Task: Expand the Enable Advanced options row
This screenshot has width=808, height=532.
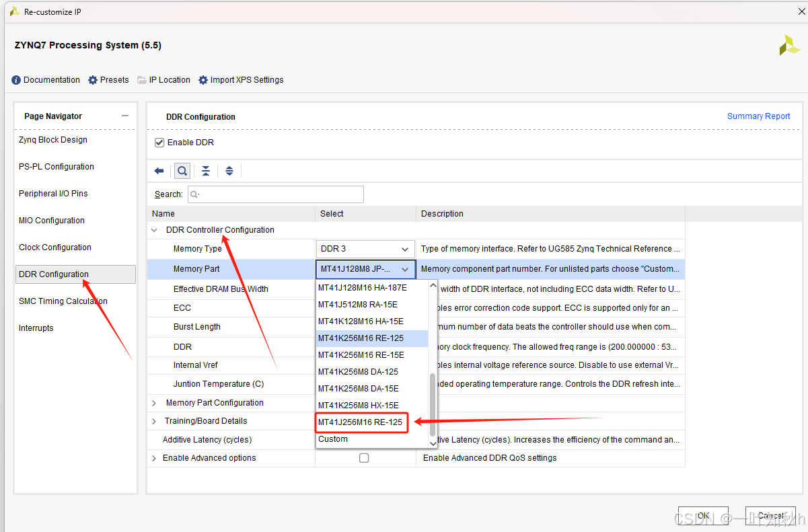Action: coord(154,458)
